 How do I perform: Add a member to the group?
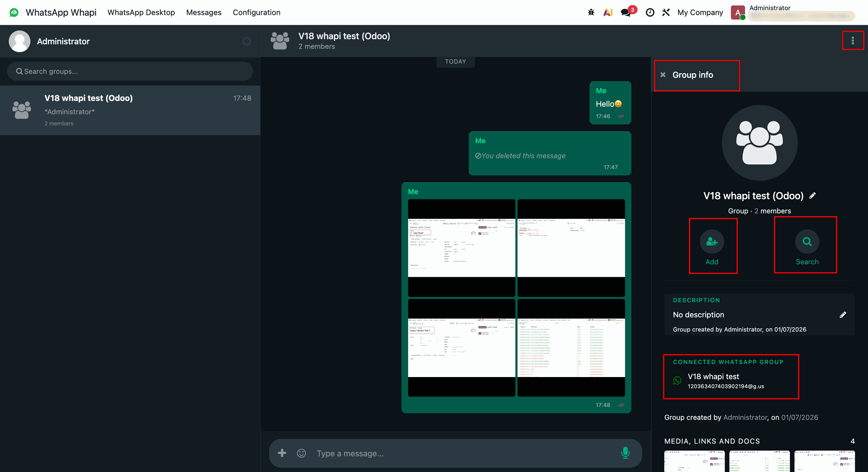tap(712, 247)
